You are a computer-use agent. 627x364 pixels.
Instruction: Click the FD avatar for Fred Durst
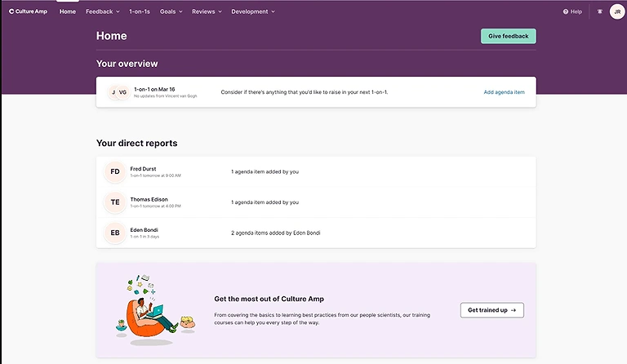point(115,172)
